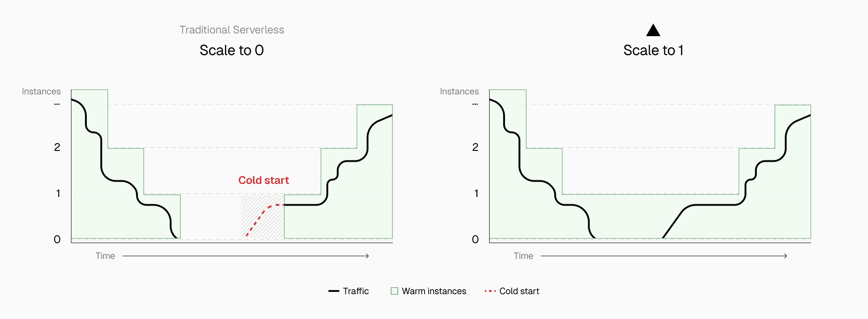Click the "Warm instances" legend label

tap(434, 291)
